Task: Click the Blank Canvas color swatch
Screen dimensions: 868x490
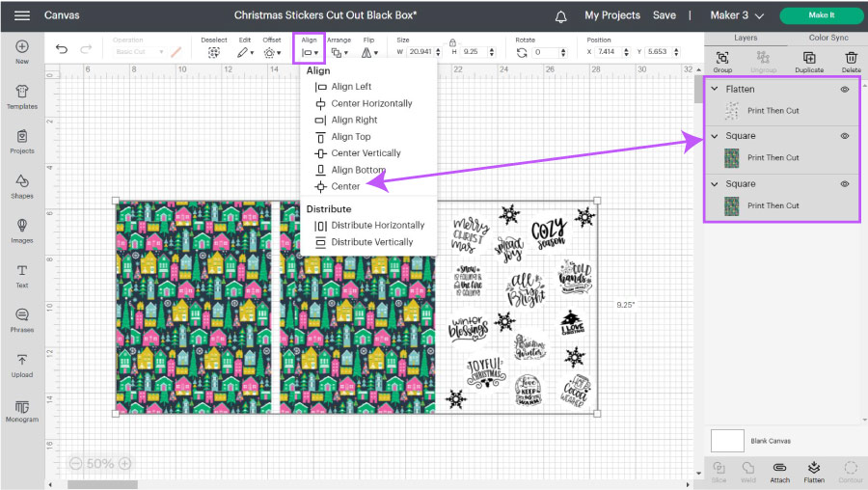Action: [x=727, y=441]
